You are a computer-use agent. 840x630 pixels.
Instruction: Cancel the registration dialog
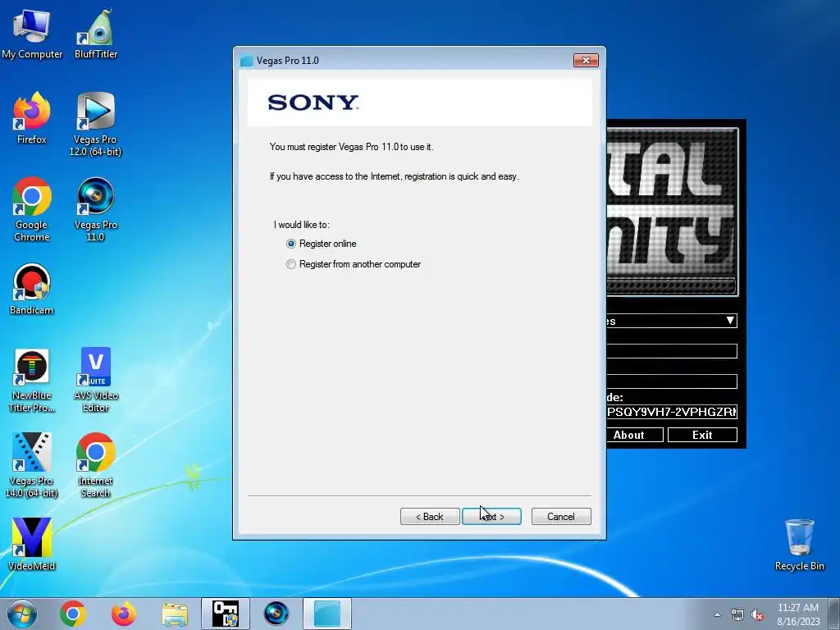pyautogui.click(x=561, y=517)
